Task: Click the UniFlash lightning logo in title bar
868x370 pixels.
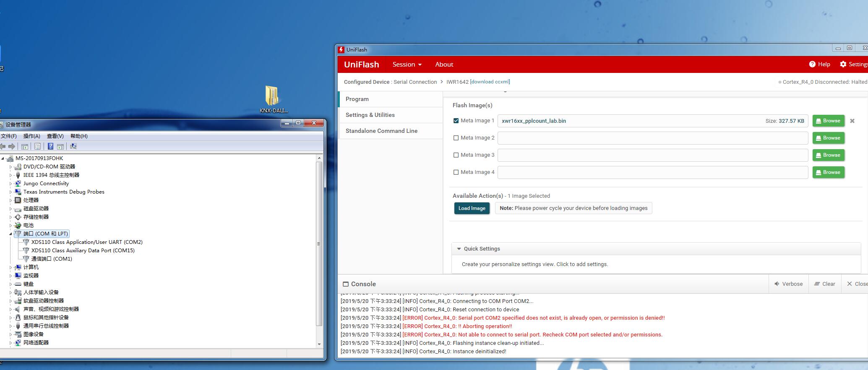Action: (x=341, y=49)
